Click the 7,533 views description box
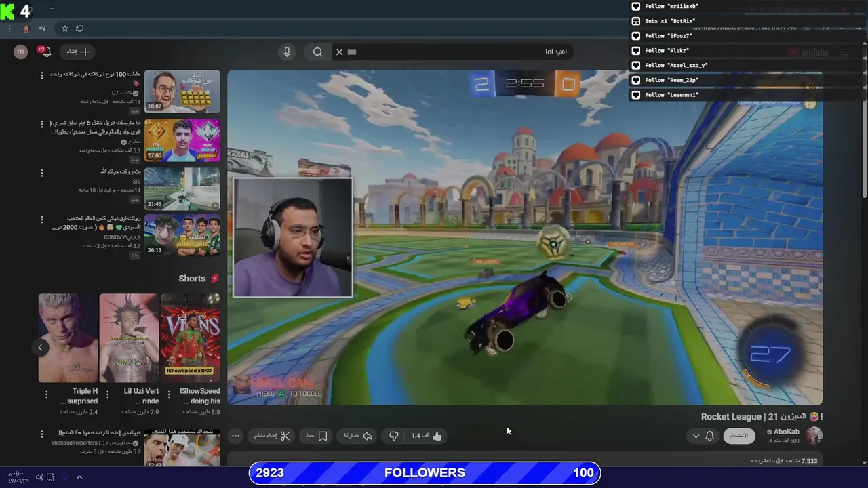 pyautogui.click(x=525, y=460)
